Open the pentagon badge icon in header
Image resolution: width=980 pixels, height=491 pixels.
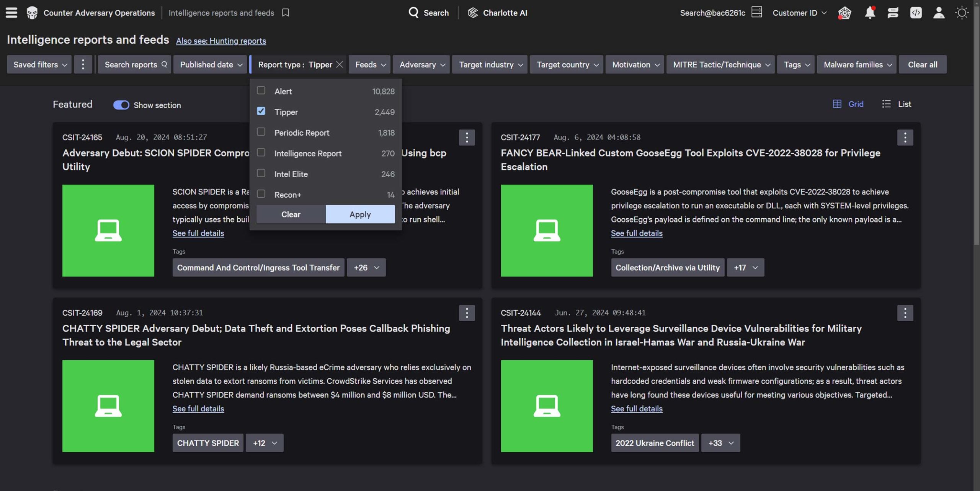844,13
